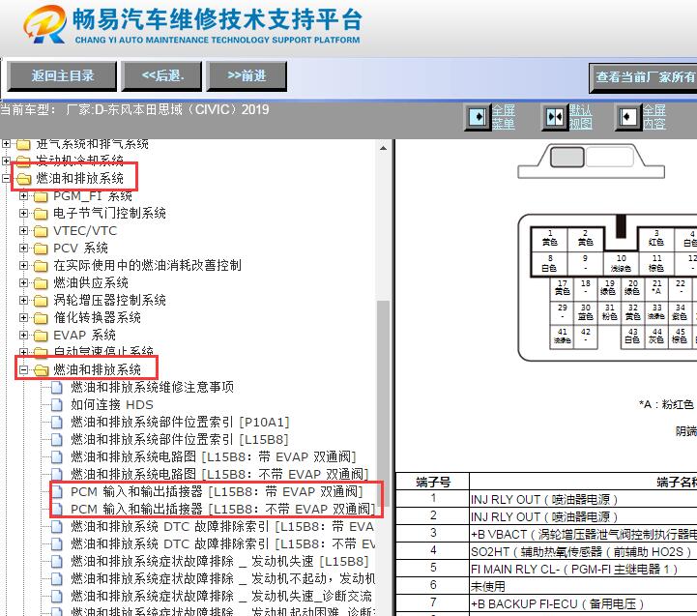
Task: Open PCM 输入和输出插接器 [不带 EVAP 双通阀]
Action: pos(222,509)
